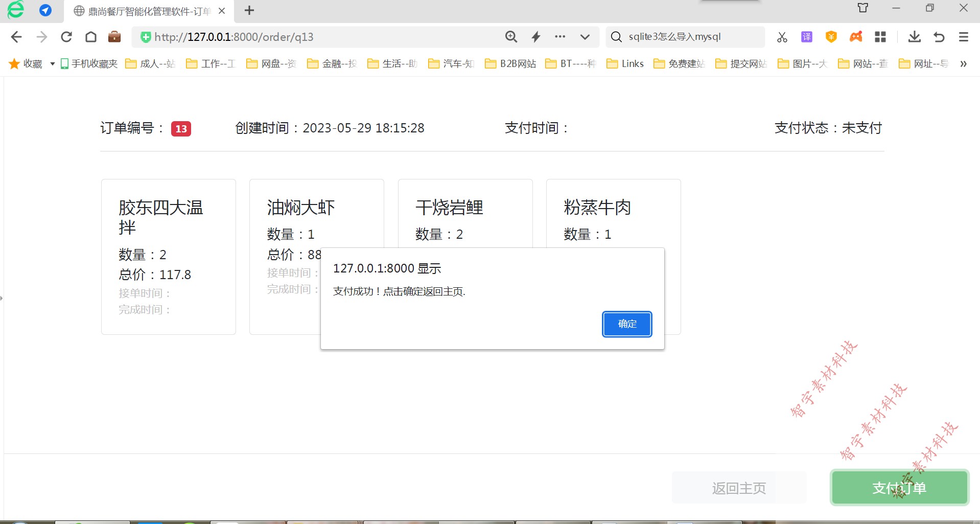Viewport: 980px width, 524px height.
Task: Open the orange shield extension
Action: pyautogui.click(x=831, y=37)
